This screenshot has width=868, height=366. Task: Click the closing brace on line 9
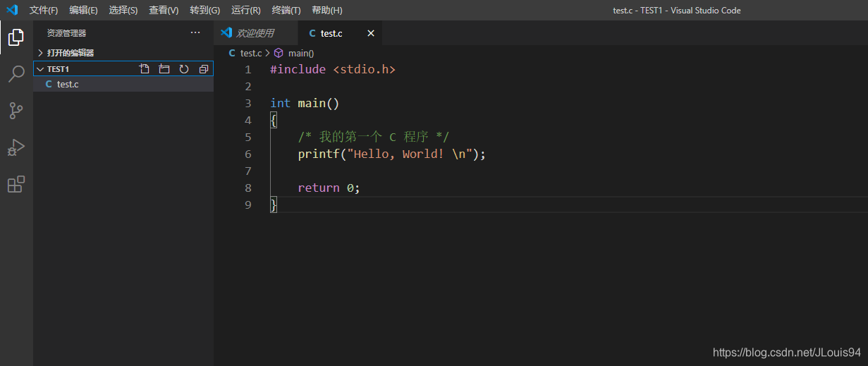click(274, 205)
